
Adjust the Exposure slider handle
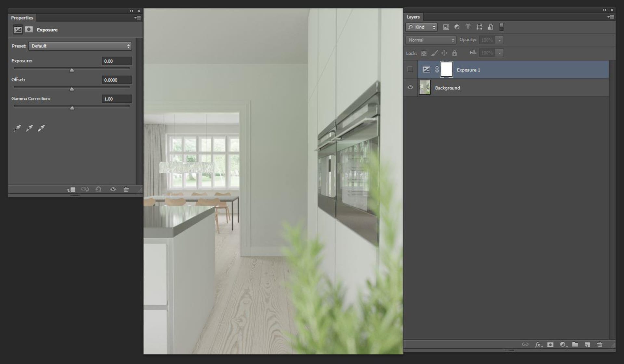point(72,70)
